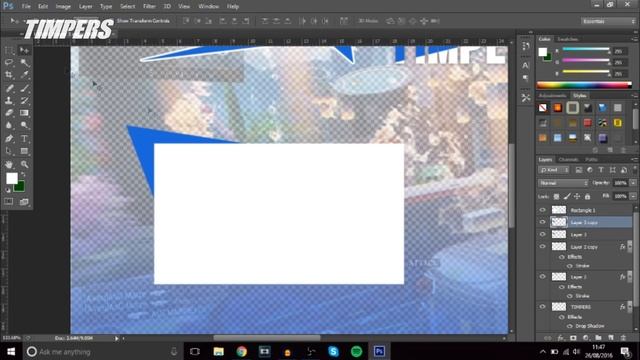Select the Dodge tool
The image size is (640, 360).
click(x=24, y=125)
